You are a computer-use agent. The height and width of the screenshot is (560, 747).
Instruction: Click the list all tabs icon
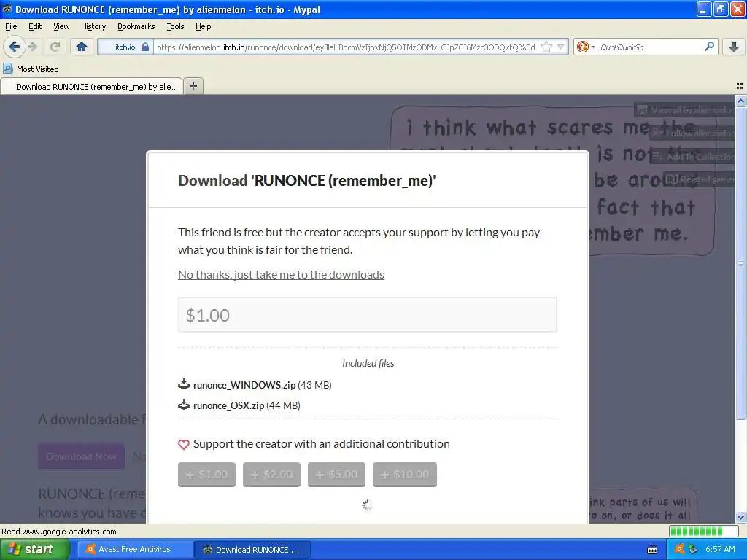pos(740,86)
